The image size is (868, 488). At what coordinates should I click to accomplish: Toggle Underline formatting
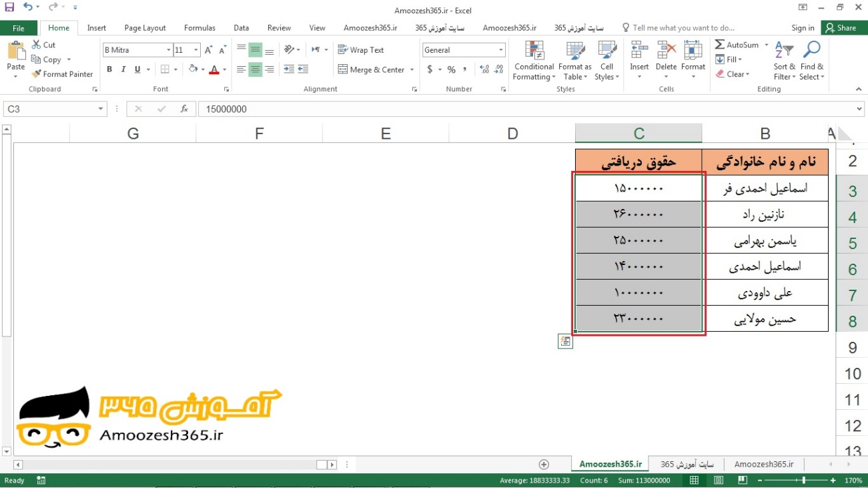pos(137,69)
